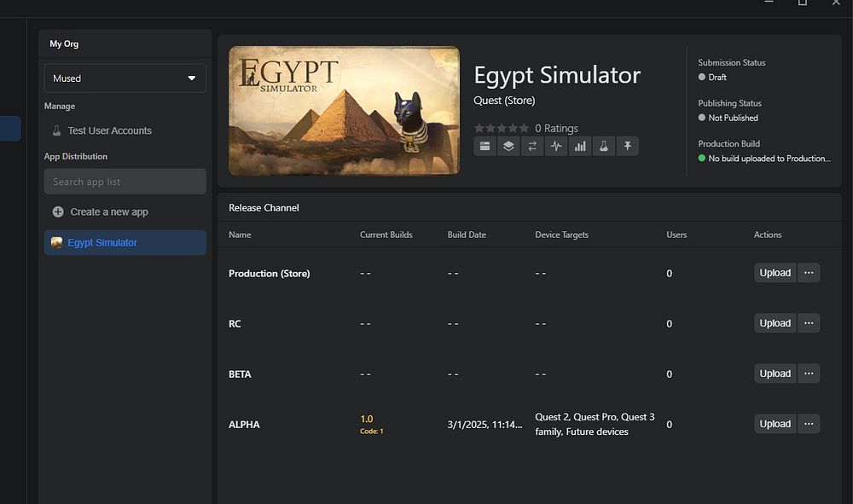Click the plus icon for Create a new app
This screenshot has height=504, width=853.
(58, 212)
